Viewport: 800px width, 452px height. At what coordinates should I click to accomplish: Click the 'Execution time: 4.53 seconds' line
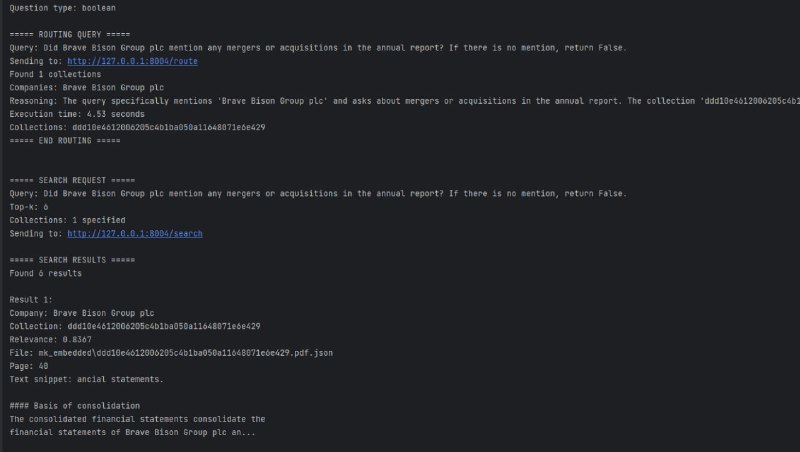click(77, 114)
